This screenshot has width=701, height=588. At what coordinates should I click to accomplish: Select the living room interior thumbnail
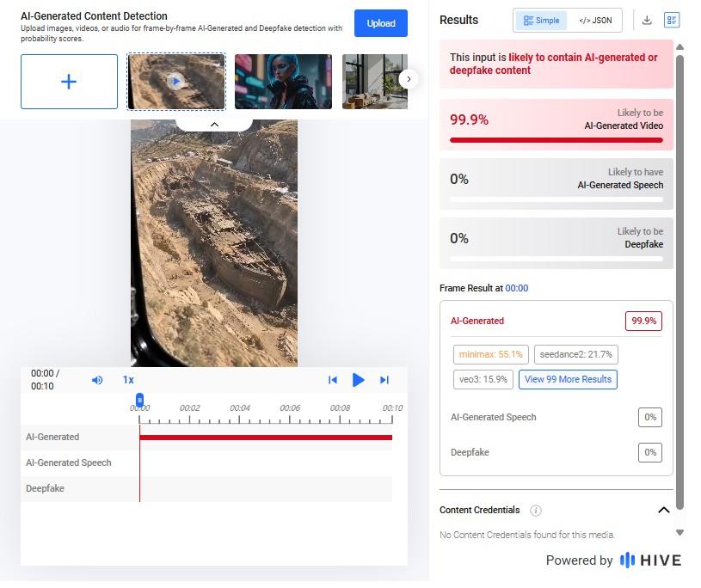(375, 82)
